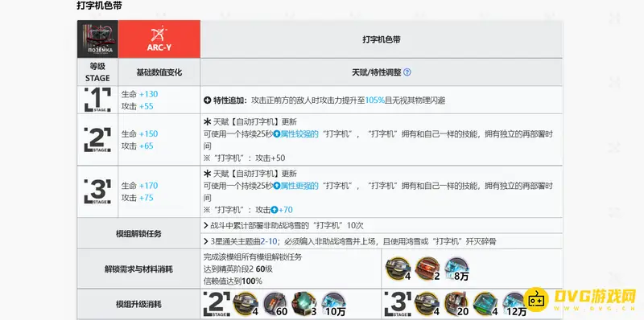
Task: Click the 基础数值变化 column header
Action: tap(159, 72)
